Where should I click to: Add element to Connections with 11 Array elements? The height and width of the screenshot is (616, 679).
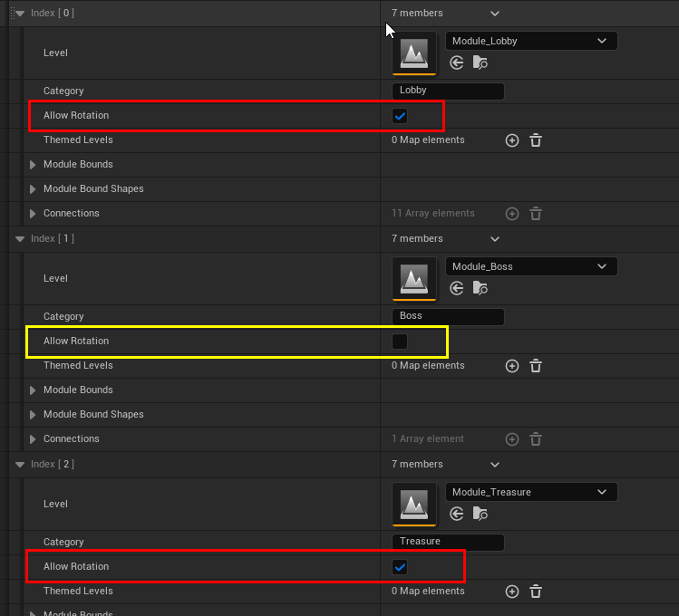tap(512, 214)
